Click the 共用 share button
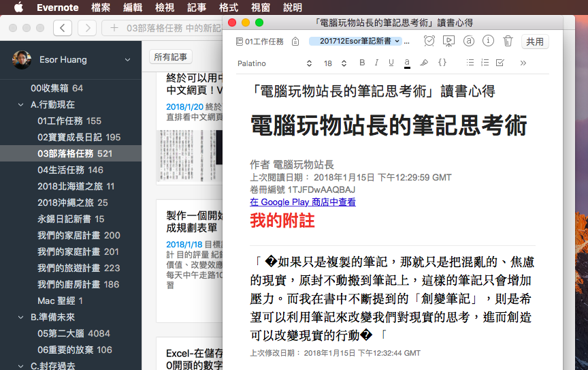588x370 pixels. pyautogui.click(x=535, y=42)
